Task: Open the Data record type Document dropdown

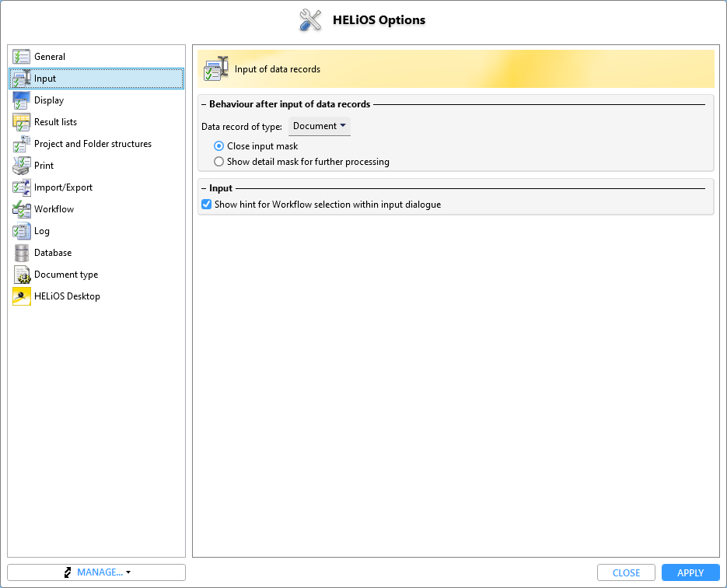Action: coord(320,126)
